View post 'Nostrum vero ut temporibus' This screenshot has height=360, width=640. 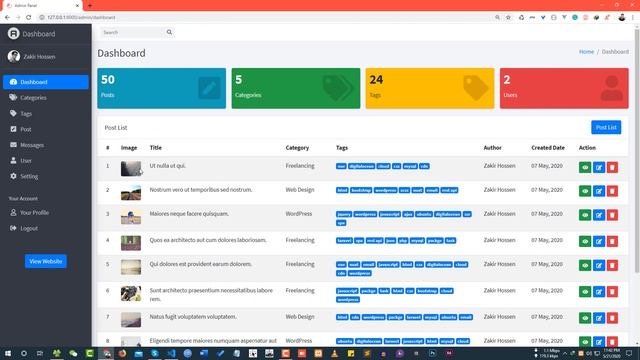[585, 191]
